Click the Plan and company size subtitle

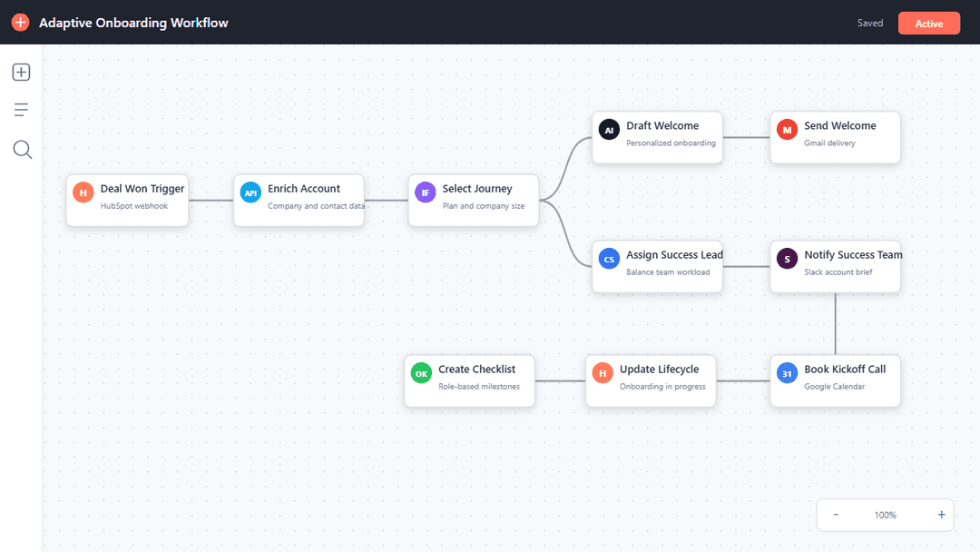point(483,206)
